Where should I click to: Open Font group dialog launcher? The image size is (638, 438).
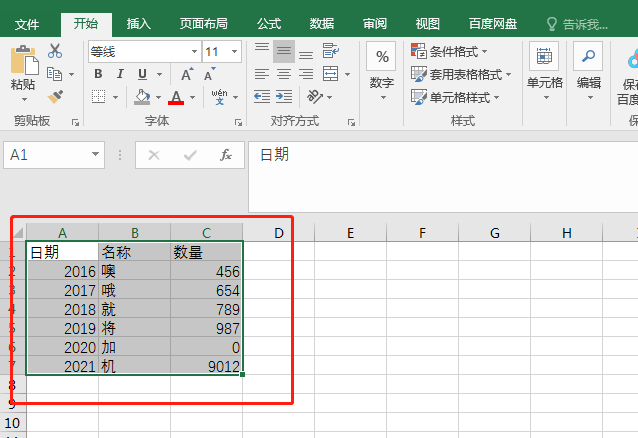point(238,123)
